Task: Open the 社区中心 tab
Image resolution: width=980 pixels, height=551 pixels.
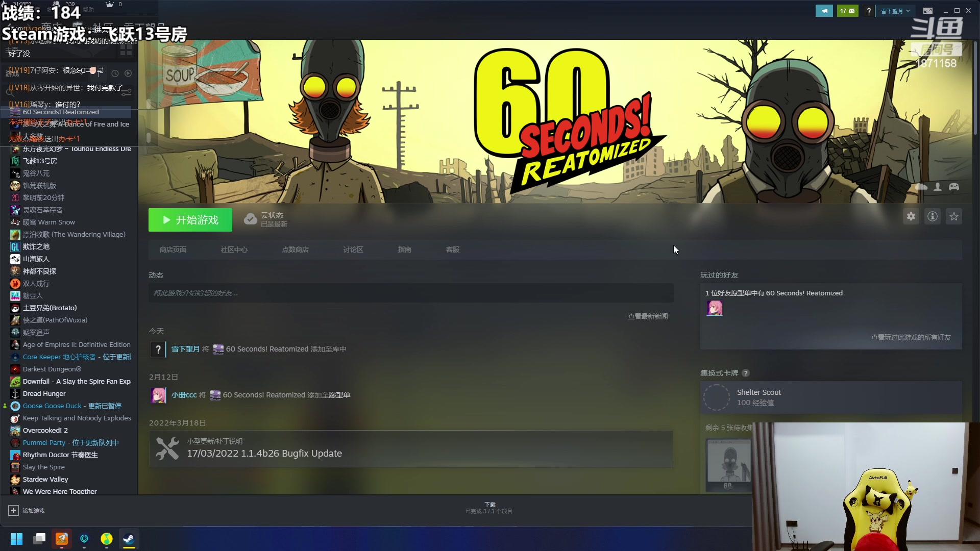Action: 234,249
